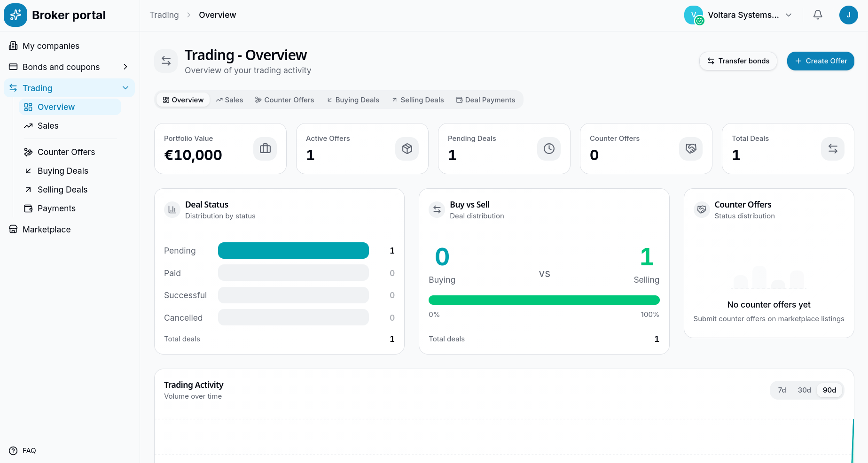The width and height of the screenshot is (868, 463).
Task: Select the 90d activity range
Action: pos(829,390)
